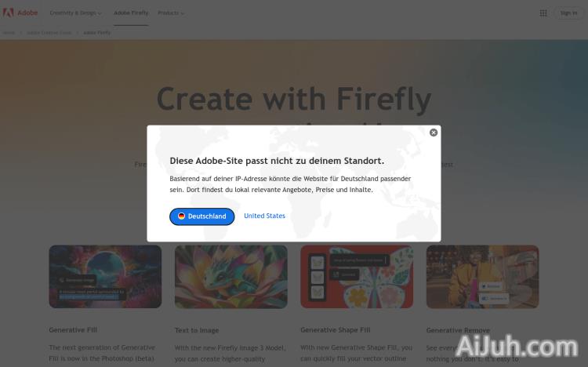Open the Generative Remove thumbnail

coord(483,277)
